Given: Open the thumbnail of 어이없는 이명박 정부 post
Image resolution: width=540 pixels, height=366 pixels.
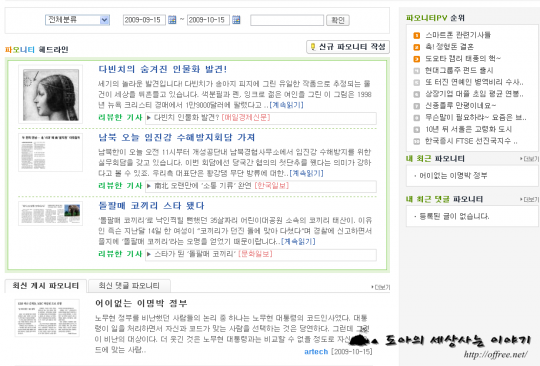Looking at the screenshot, I should 47,318.
